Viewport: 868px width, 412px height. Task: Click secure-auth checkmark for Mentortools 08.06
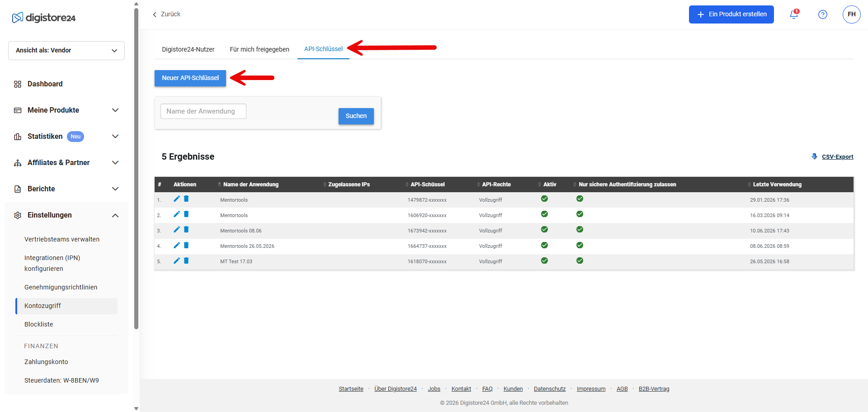pyautogui.click(x=580, y=229)
